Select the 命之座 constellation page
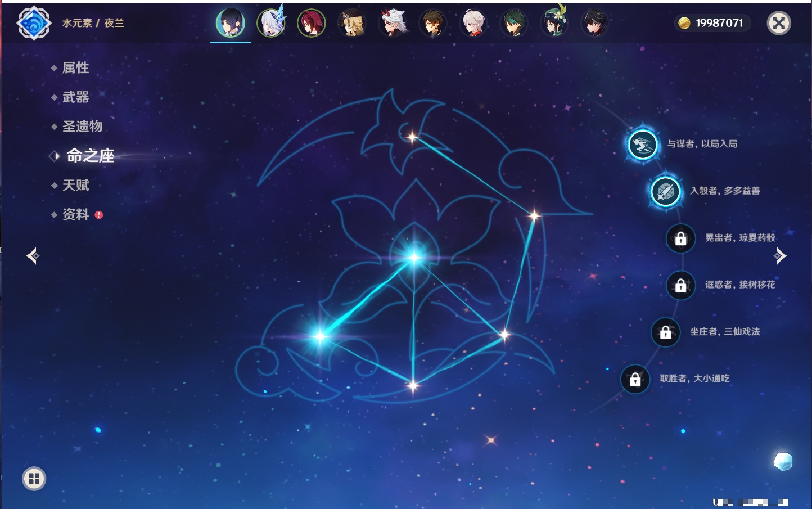This screenshot has height=509, width=812. [90, 156]
